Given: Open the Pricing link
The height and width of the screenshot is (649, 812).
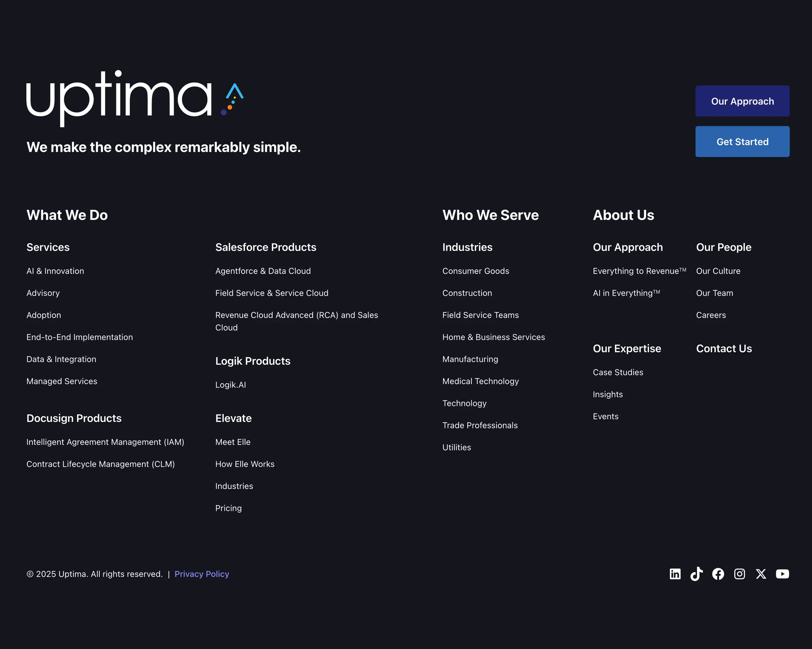Looking at the screenshot, I should coord(228,508).
